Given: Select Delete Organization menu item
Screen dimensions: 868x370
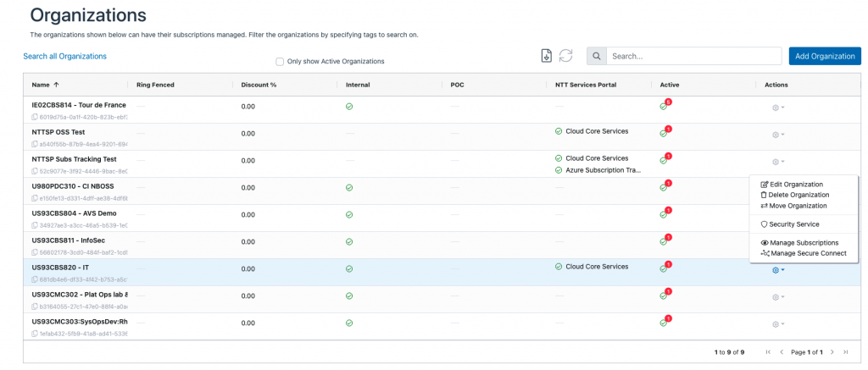Looking at the screenshot, I should [795, 195].
